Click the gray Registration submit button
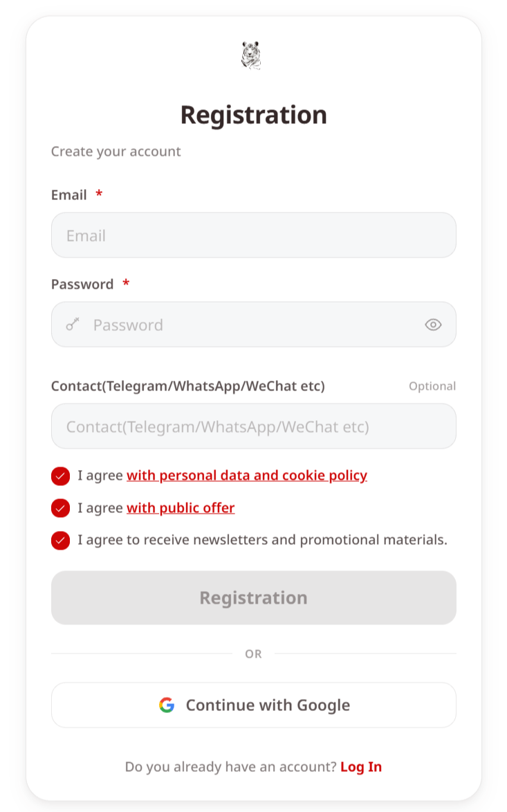The height and width of the screenshot is (812, 507). 253,597
